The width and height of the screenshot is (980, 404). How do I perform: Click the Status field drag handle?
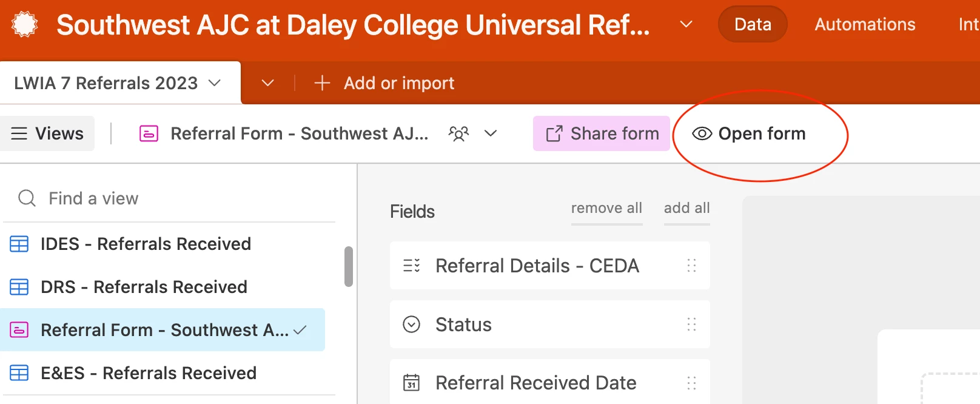click(691, 325)
